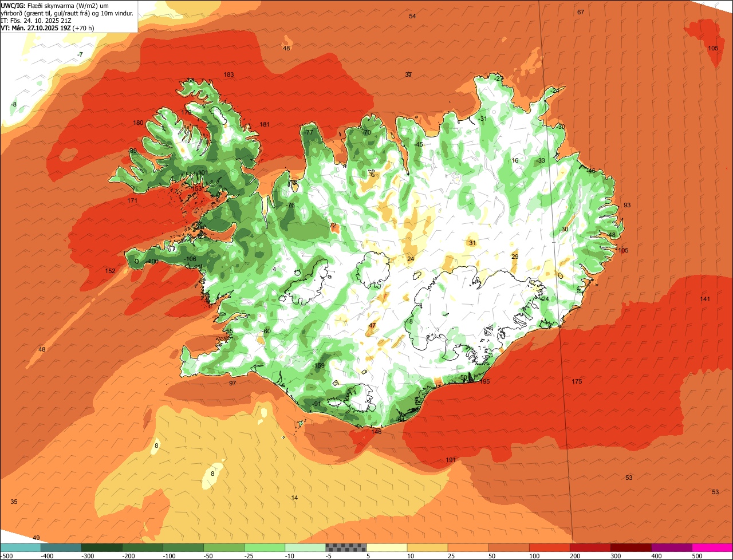Click the value 153 on the map
This screenshot has width=733, height=560.
click(x=196, y=189)
